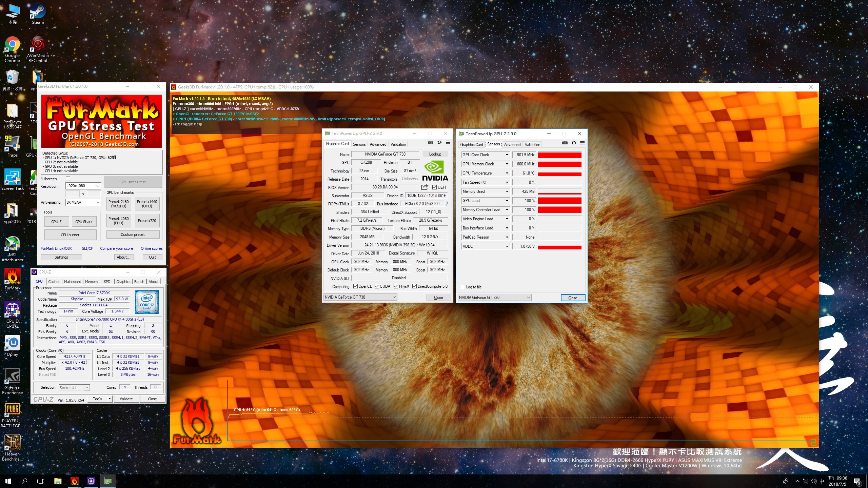The width and height of the screenshot is (868, 488).
Task: Open the GPU selector in the GPU-Z Sensors window
Action: 494,298
